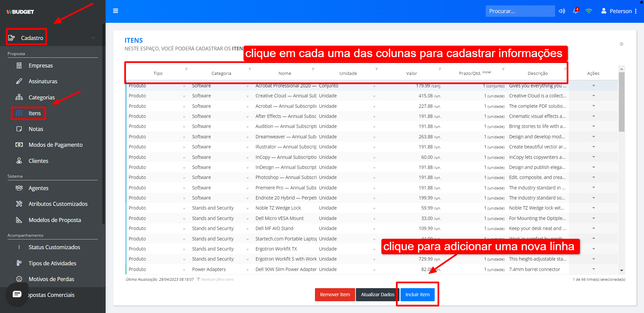
Task: Click the Status Customizados dots icon
Action: [x=19, y=247]
